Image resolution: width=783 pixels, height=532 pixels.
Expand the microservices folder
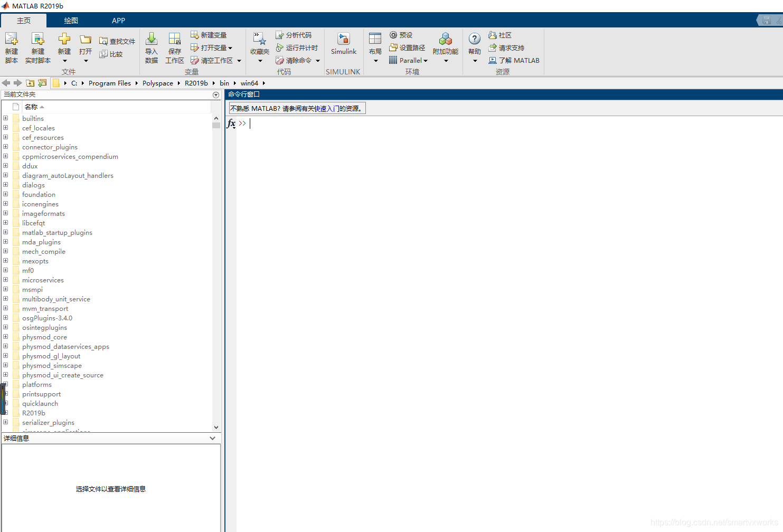(5, 280)
